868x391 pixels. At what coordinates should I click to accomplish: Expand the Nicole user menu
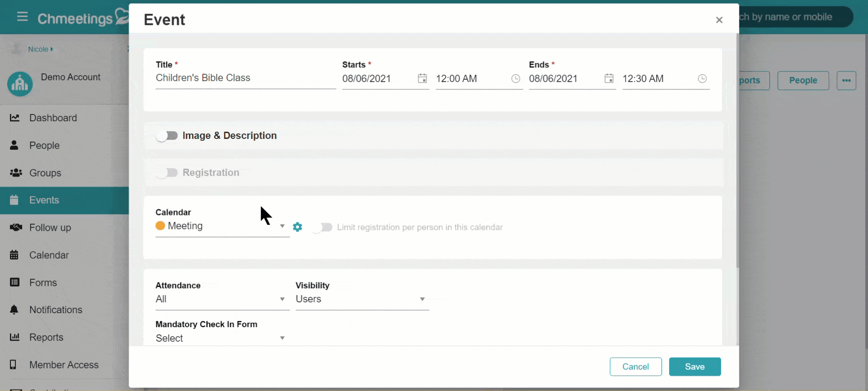point(41,49)
